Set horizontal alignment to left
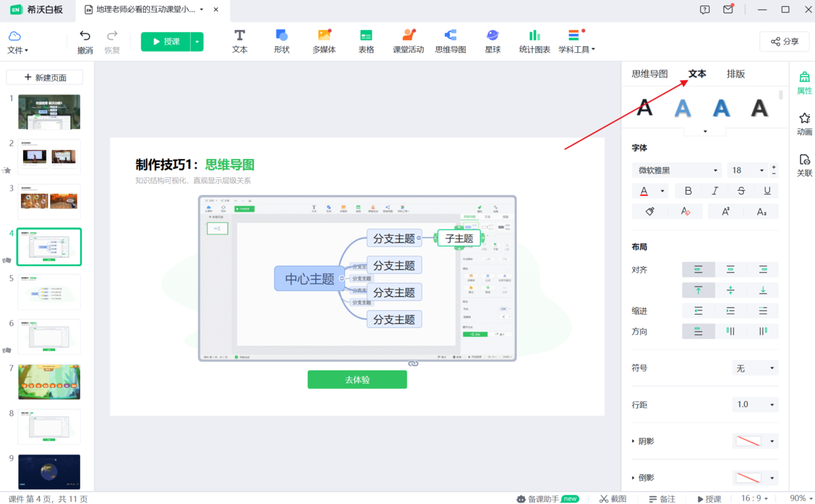The height and width of the screenshot is (504, 815). (x=698, y=270)
